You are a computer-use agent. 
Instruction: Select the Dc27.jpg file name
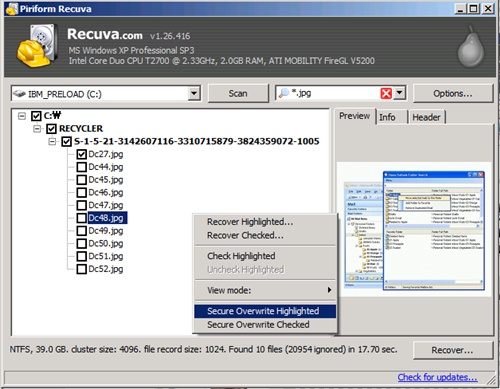point(106,154)
